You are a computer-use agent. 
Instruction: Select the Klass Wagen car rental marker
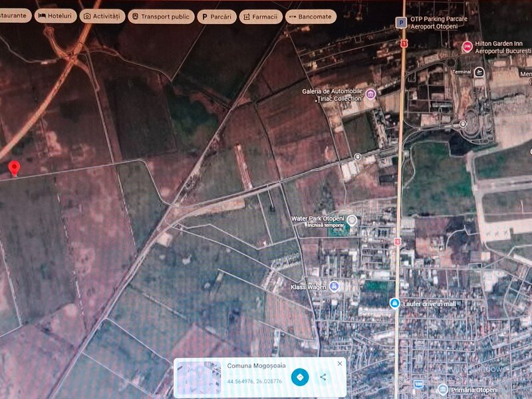point(334,287)
